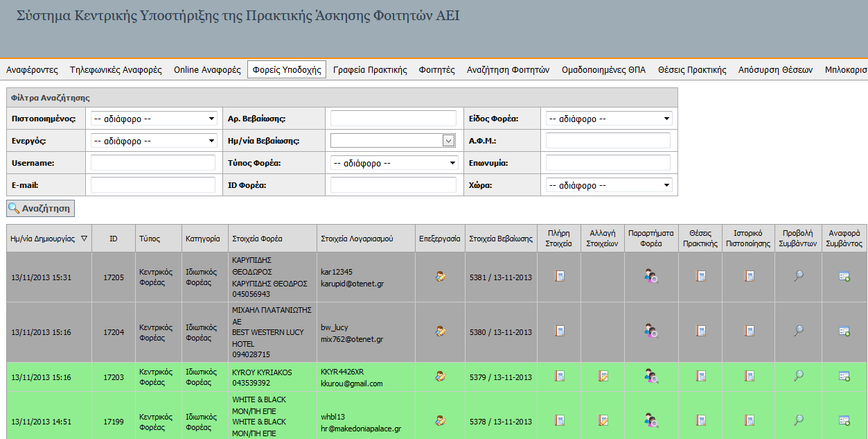This screenshot has height=439, width=868.
Task: Click the email karupid@otenet.gr
Action: pos(351,283)
